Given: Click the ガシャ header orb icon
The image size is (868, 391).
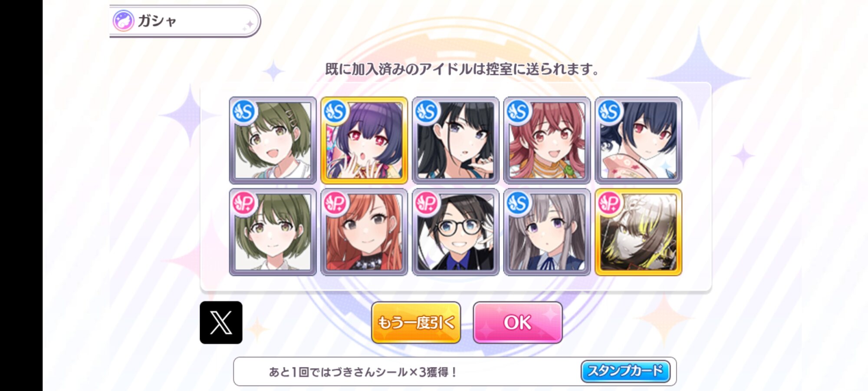Looking at the screenshot, I should [123, 21].
